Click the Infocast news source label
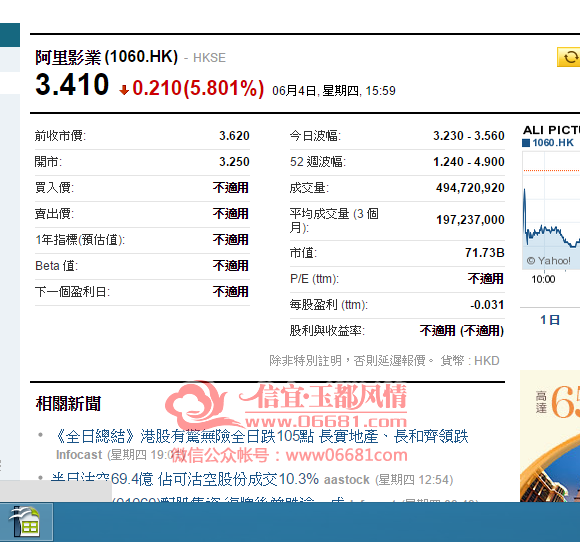 coord(79,455)
